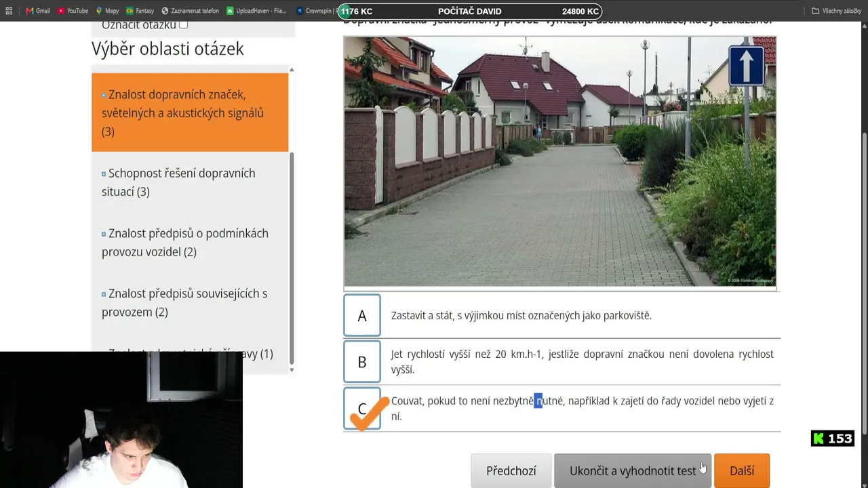Click the category list scrollbar thumb
This screenshot has height=488, width=868.
click(292, 258)
